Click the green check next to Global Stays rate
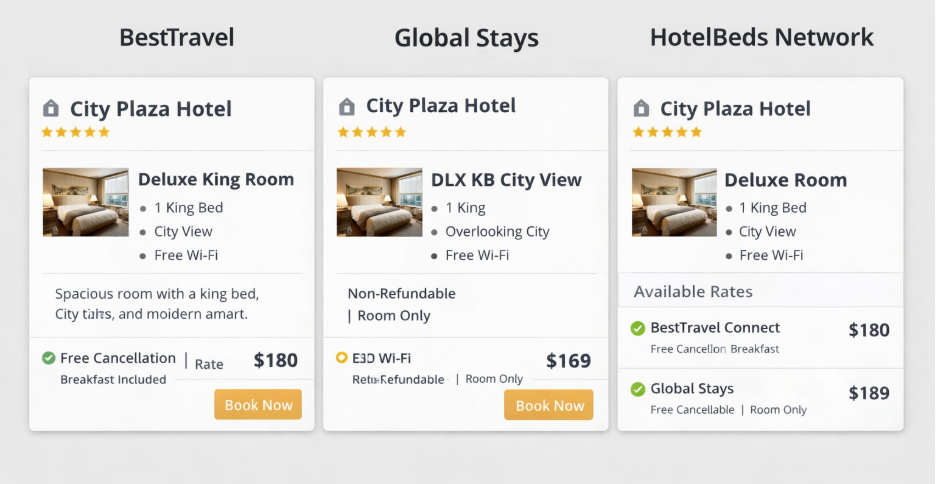The height and width of the screenshot is (484, 936). click(x=638, y=389)
